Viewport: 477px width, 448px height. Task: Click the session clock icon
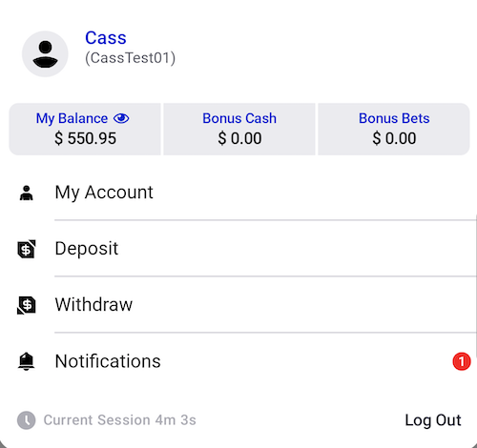(26, 420)
